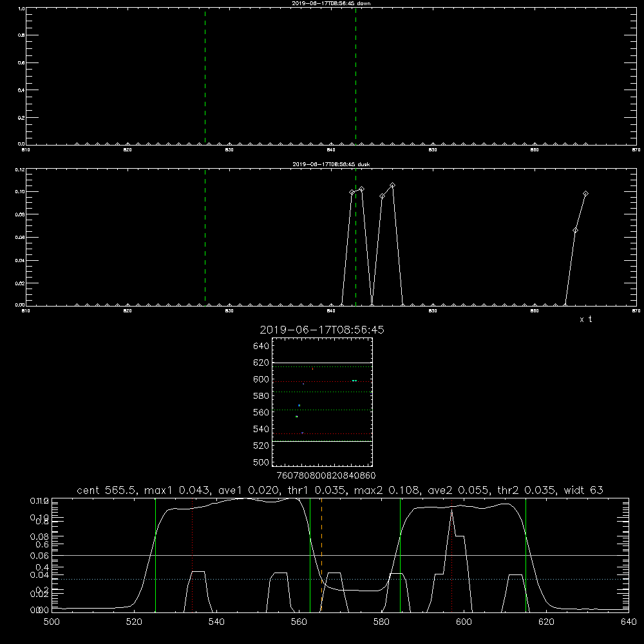Click the '760780800820840860' x-axis labels of the center plot
The height and width of the screenshot is (644, 644).
[326, 475]
